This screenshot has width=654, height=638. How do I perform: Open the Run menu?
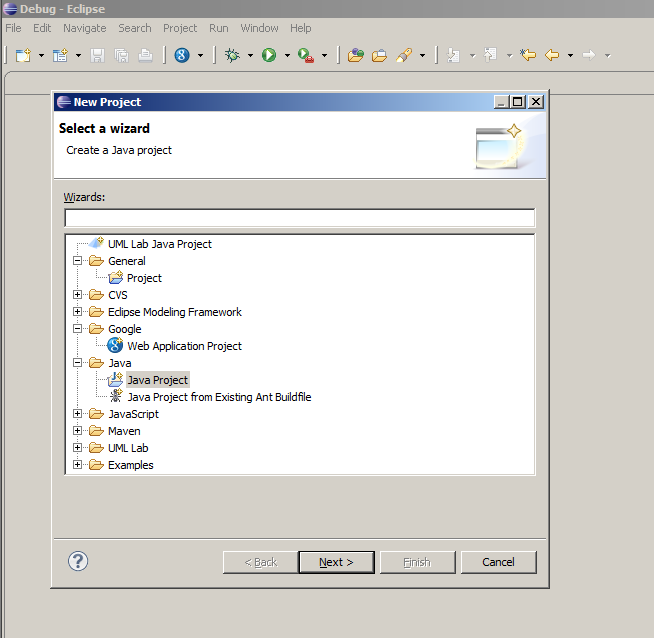[x=219, y=28]
